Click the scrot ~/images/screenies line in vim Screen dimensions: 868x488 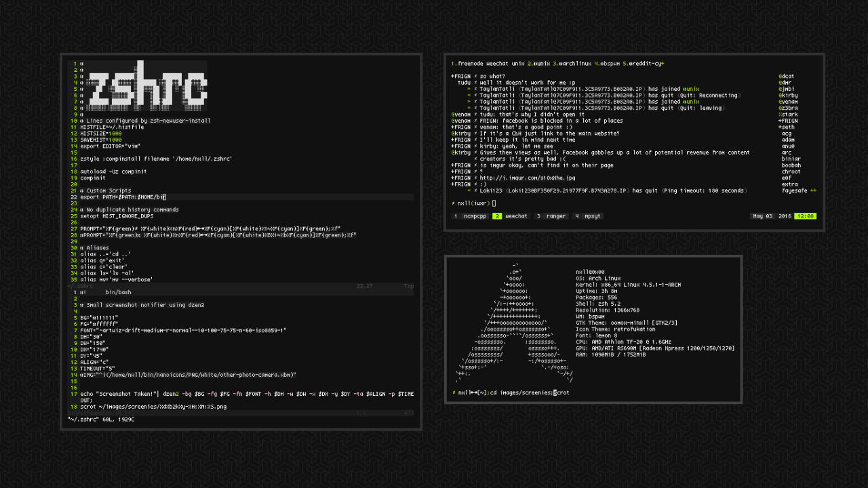coord(153,407)
